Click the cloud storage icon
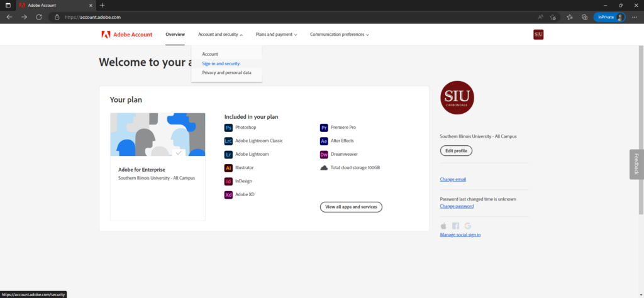The image size is (644, 298). coord(324,167)
